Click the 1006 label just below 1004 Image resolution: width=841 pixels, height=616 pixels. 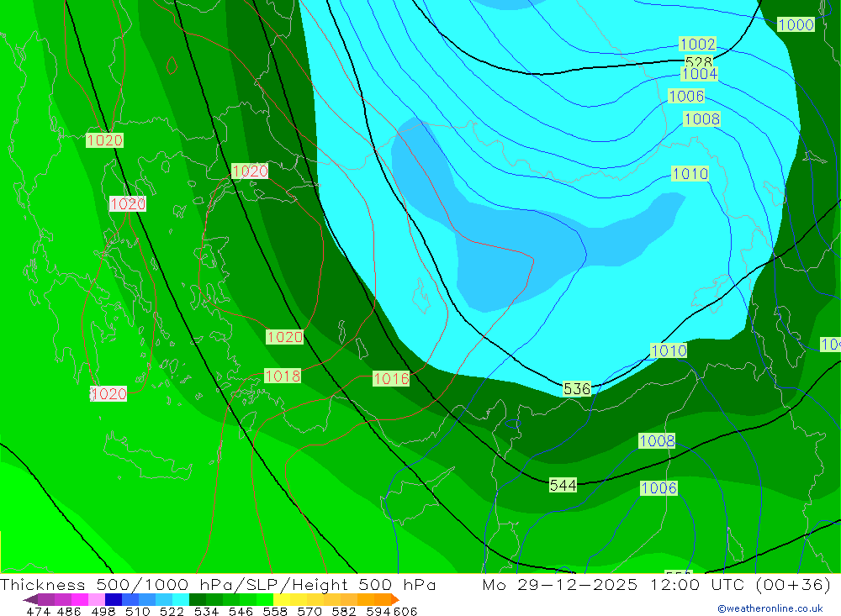point(686,96)
